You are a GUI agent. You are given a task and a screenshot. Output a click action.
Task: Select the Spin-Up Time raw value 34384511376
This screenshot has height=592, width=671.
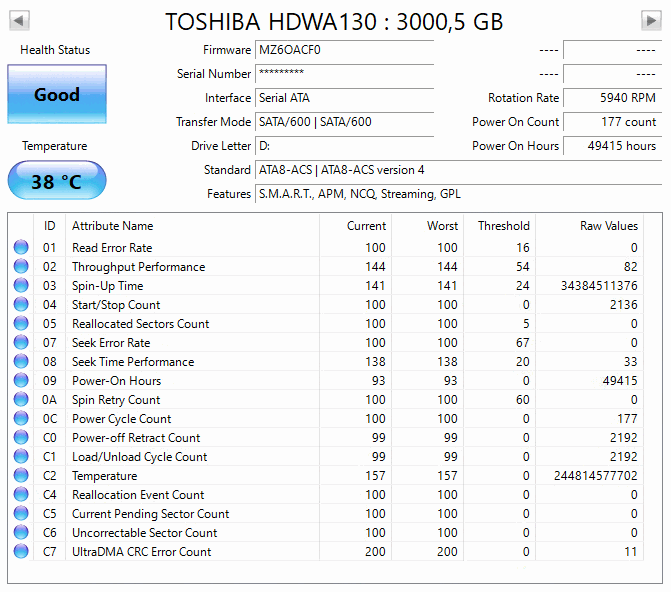[x=599, y=286]
